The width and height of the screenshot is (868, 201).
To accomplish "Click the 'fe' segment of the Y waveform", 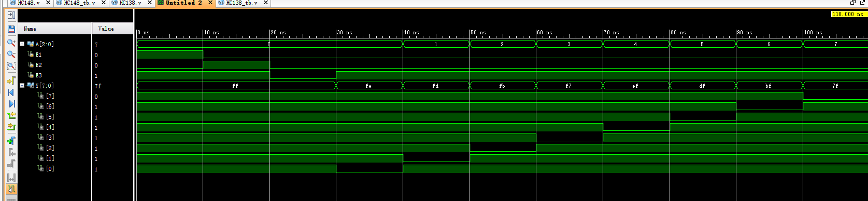I will (369, 86).
